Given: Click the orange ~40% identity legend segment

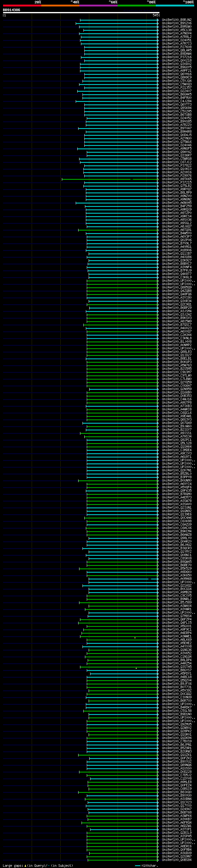Looking at the screenshot, I should click(60, 6).
